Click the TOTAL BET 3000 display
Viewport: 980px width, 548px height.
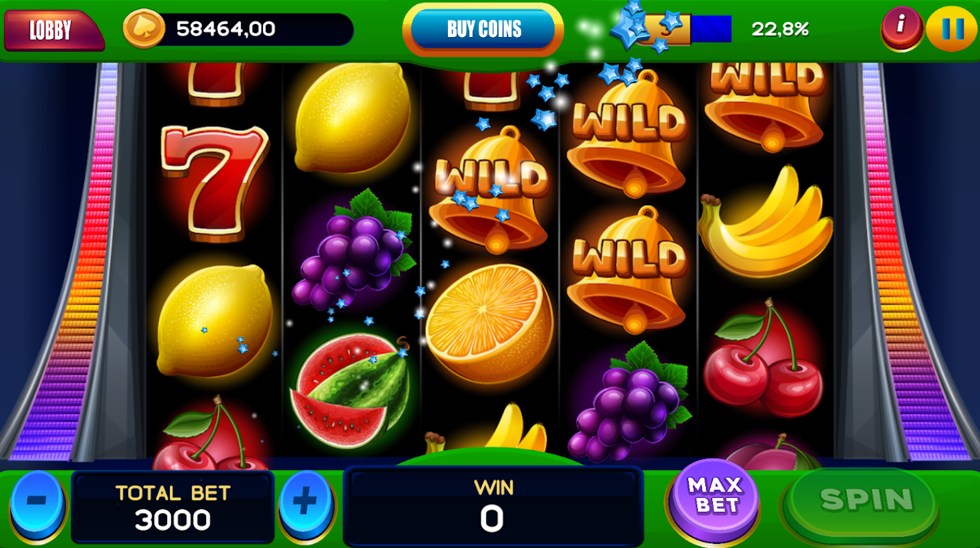click(x=173, y=507)
